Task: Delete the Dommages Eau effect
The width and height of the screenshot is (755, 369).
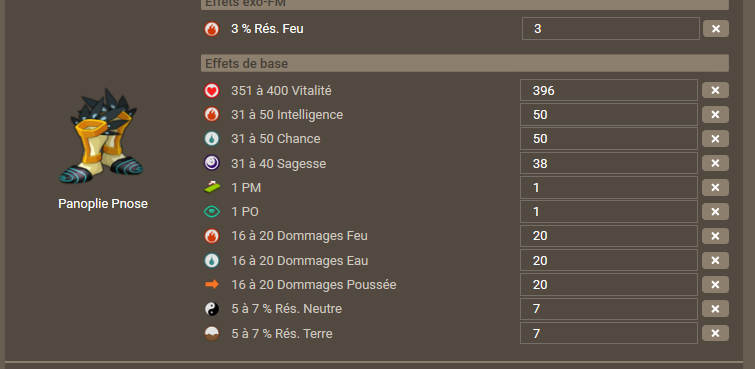Action: tap(715, 261)
